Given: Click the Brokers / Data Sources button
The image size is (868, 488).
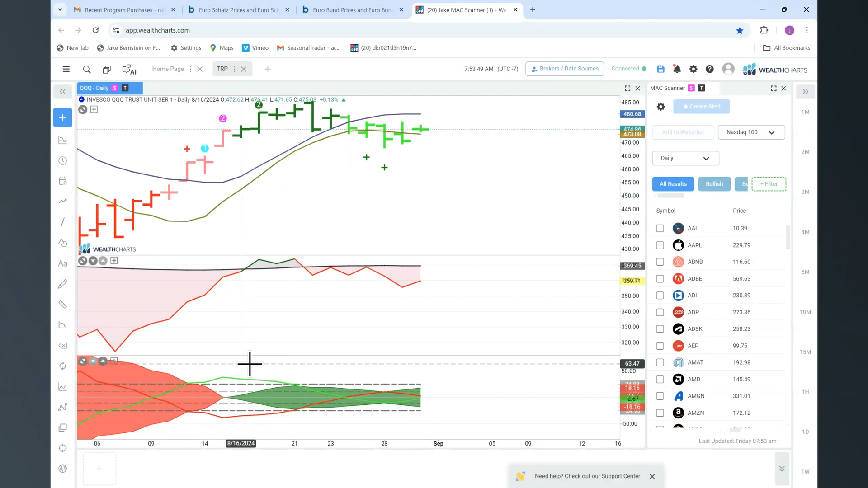Looking at the screenshot, I should (565, 69).
